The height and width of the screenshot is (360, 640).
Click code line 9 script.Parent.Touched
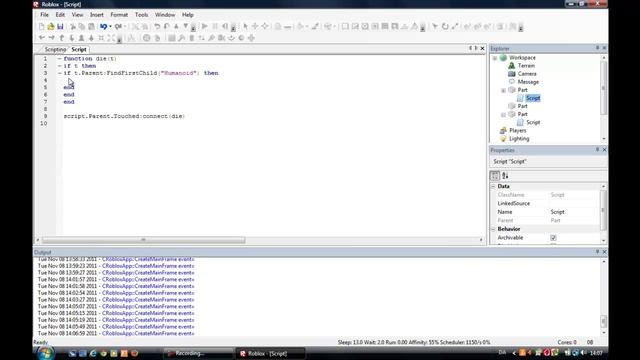tap(124, 116)
